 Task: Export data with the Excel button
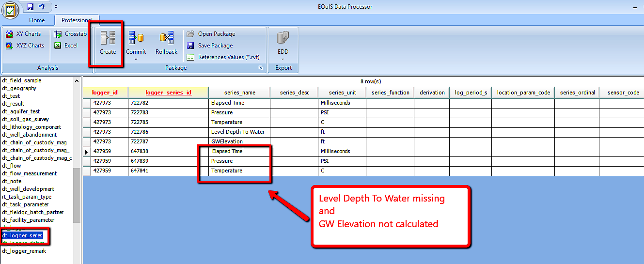coord(65,46)
